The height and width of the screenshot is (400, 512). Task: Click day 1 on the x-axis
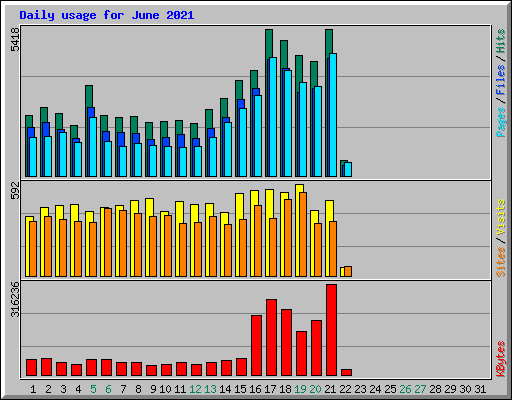coord(33,389)
